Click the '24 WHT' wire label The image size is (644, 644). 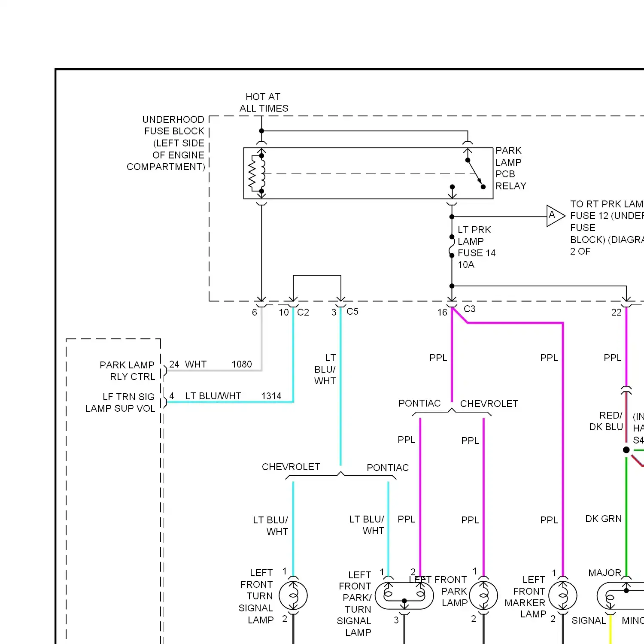(188, 364)
